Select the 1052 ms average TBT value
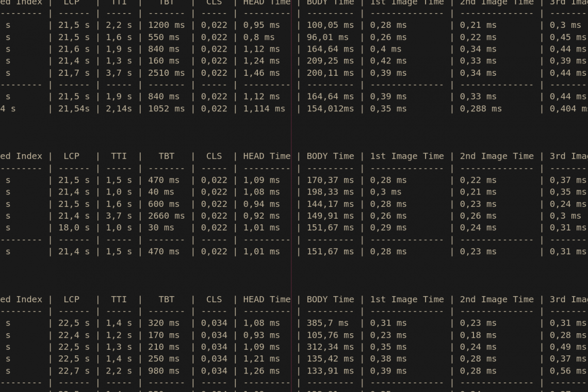588x392 pixels. click(x=166, y=109)
